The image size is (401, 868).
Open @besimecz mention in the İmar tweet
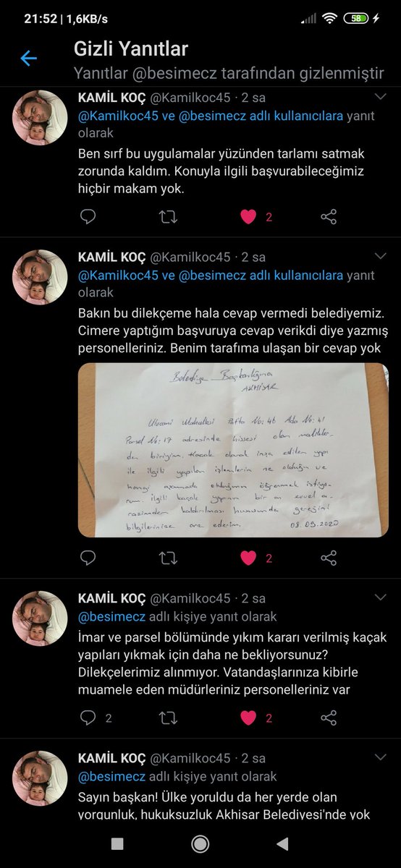point(111,617)
